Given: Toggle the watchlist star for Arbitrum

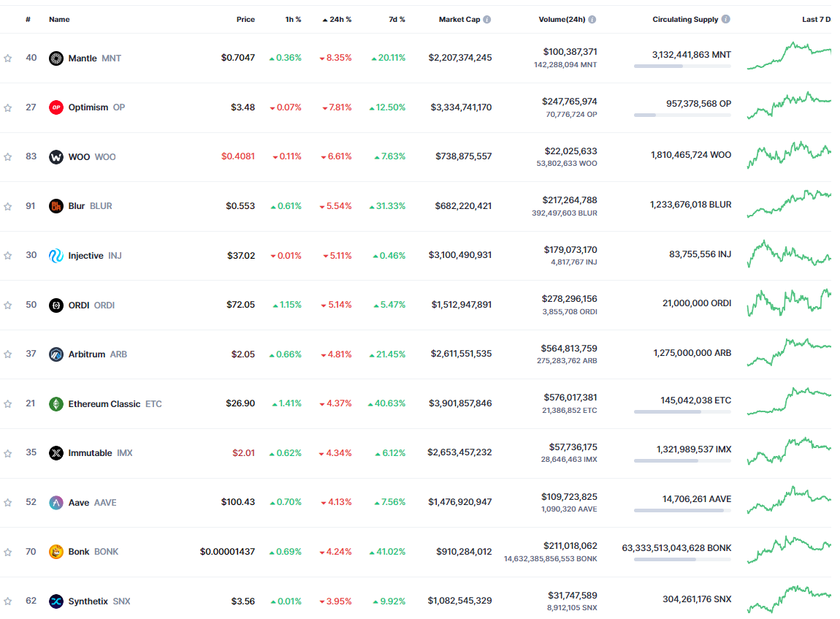Looking at the screenshot, I should [7, 354].
